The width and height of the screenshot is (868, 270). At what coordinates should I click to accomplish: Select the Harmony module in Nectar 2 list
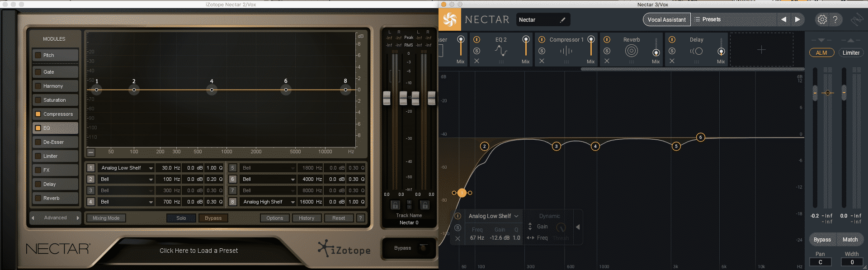click(55, 86)
